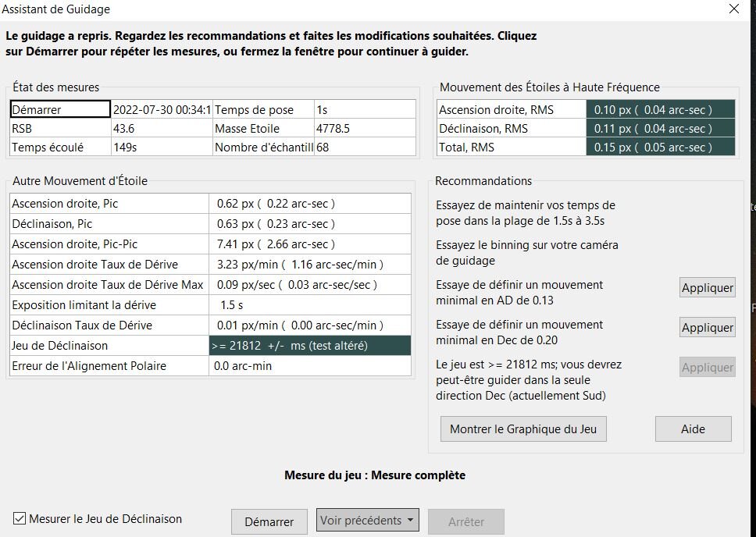The height and width of the screenshot is (537, 756).
Task: Select the Démarrer cell in État des mesures
Action: 60,109
